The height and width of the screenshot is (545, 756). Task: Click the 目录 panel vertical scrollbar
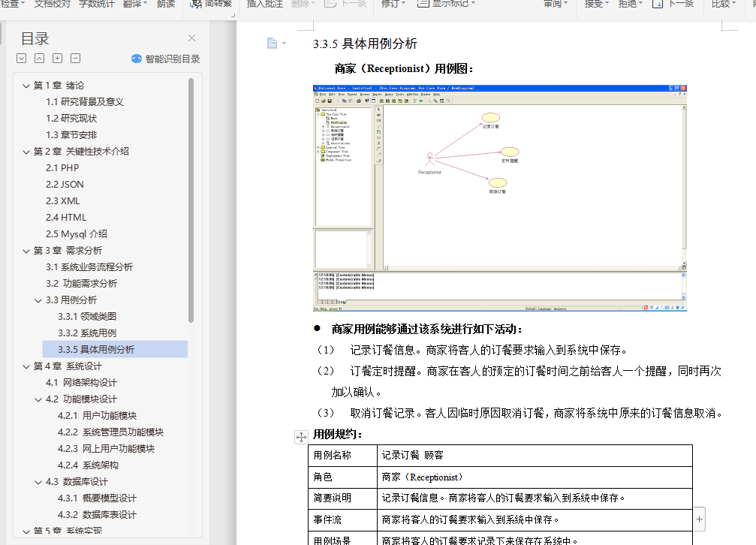coord(191,200)
